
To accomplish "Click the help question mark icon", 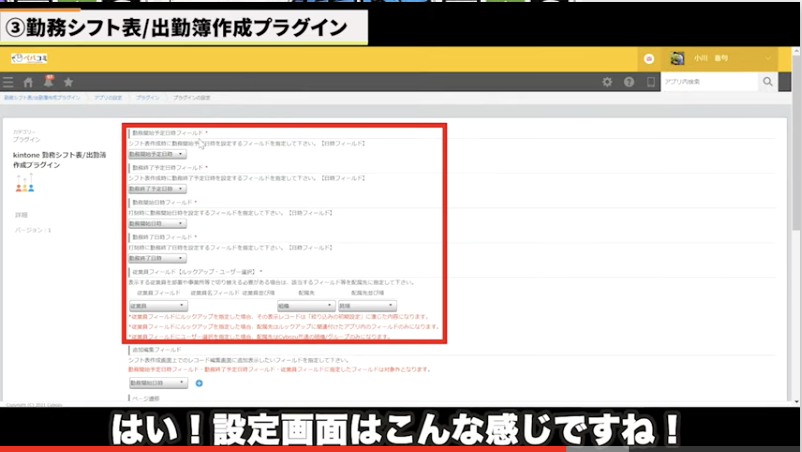I will 629,82.
